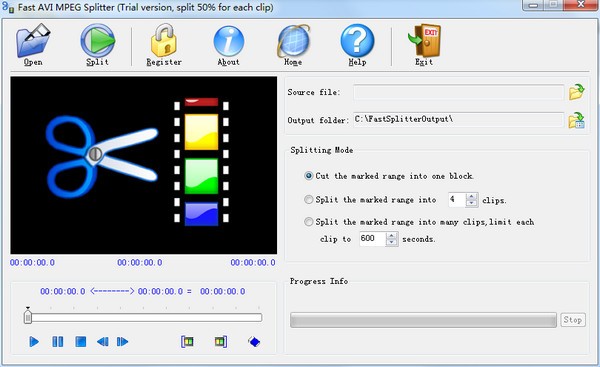Click the seek slider handle on timeline
This screenshot has height=367, width=600.
click(28, 316)
